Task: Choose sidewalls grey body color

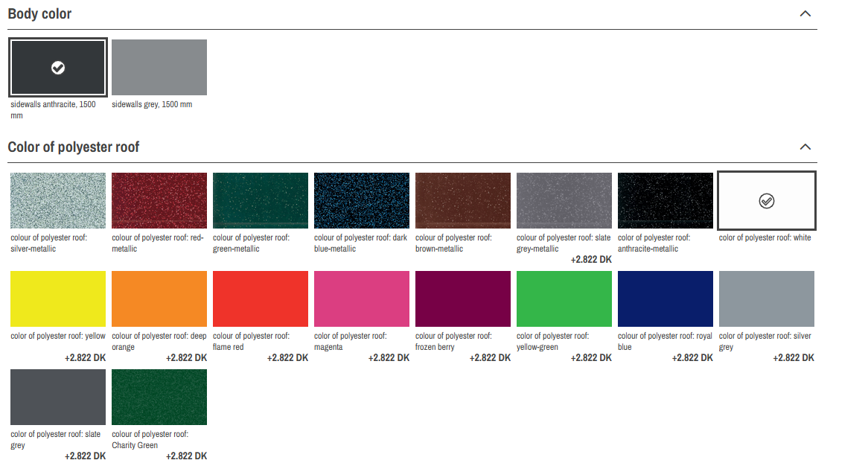Action: [159, 68]
